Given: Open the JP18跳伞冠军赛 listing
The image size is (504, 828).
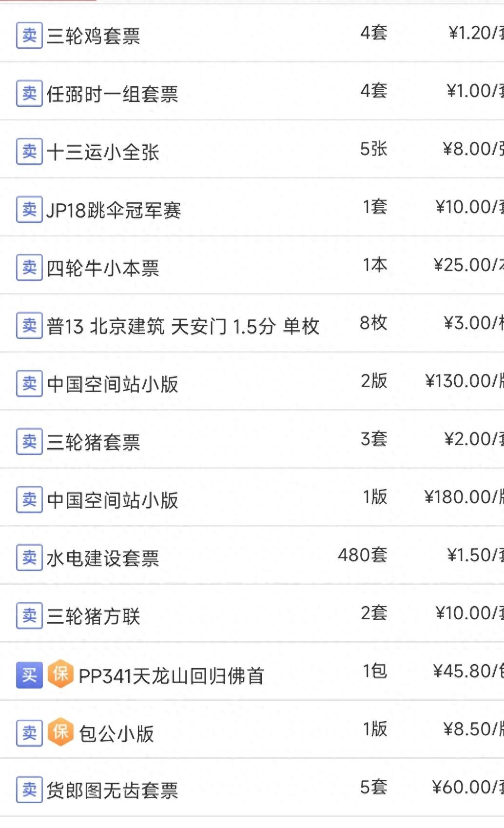Looking at the screenshot, I should click(x=114, y=210).
